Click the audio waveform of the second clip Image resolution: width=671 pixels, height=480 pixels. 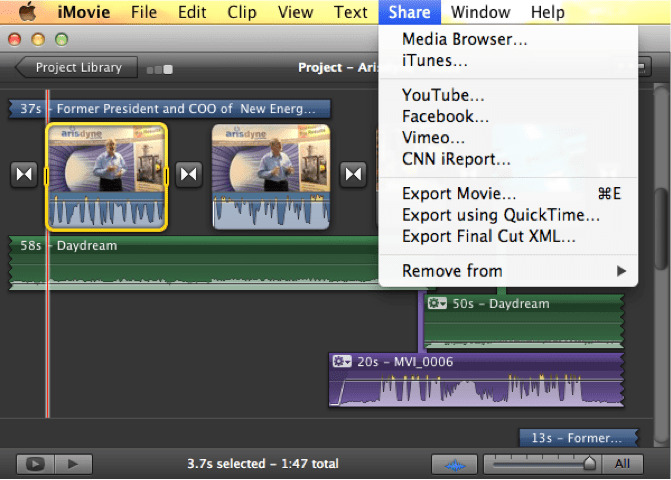(x=271, y=210)
